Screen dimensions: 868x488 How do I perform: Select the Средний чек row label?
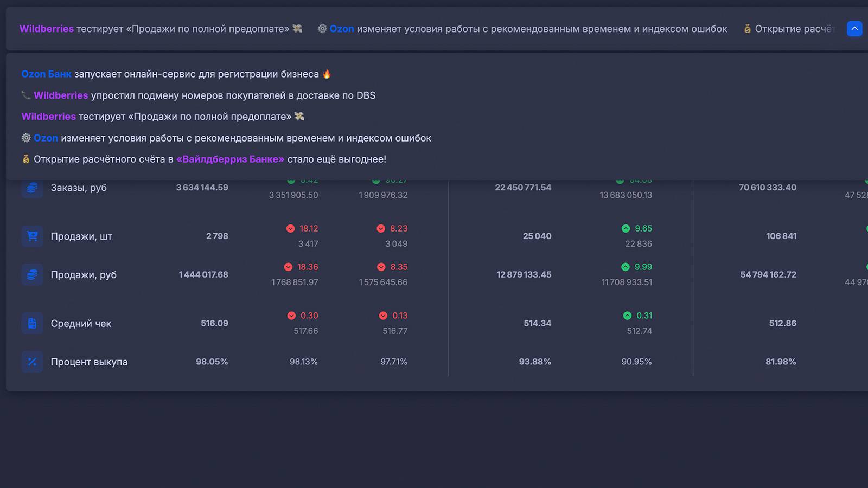[81, 324]
